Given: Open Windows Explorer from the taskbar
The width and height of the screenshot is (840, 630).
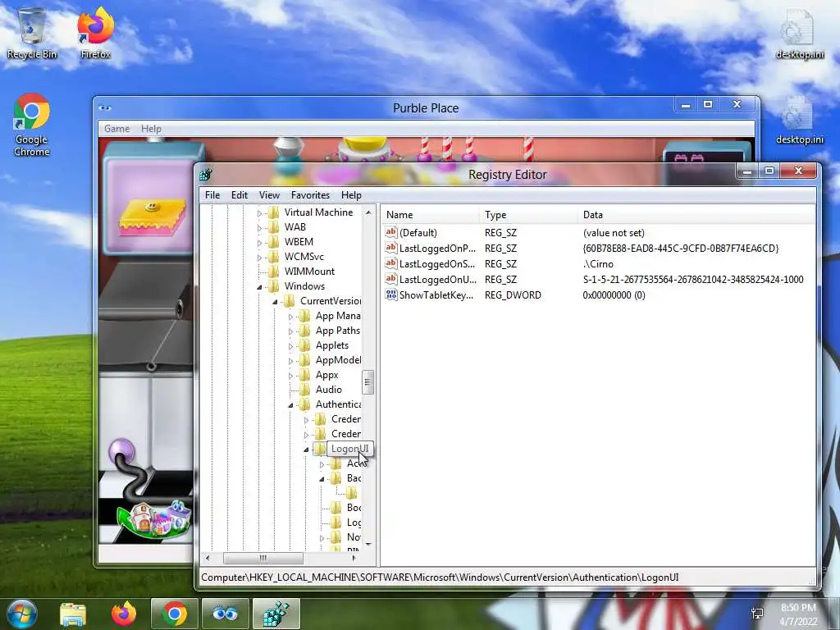Looking at the screenshot, I should [x=73, y=614].
